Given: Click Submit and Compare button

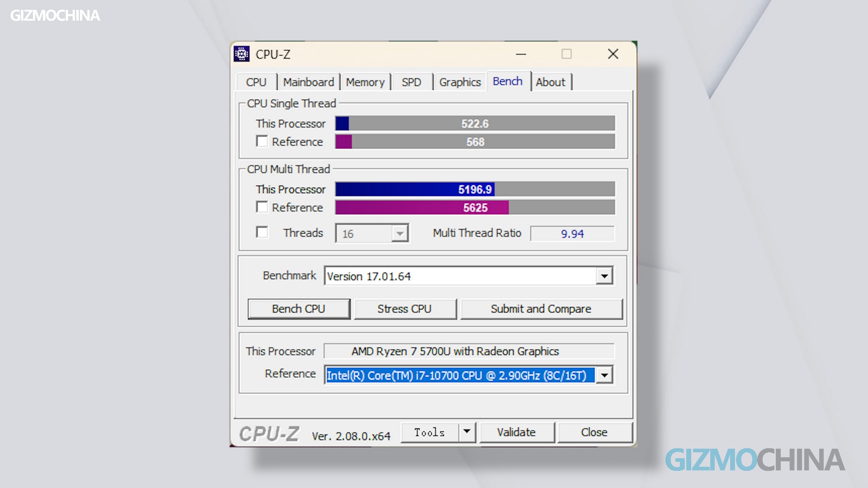Looking at the screenshot, I should point(541,309).
